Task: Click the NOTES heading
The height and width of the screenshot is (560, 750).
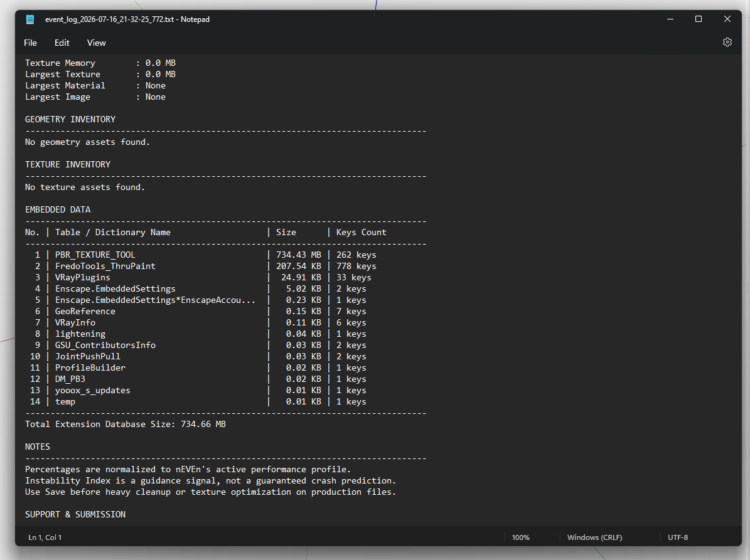Action: (37, 446)
